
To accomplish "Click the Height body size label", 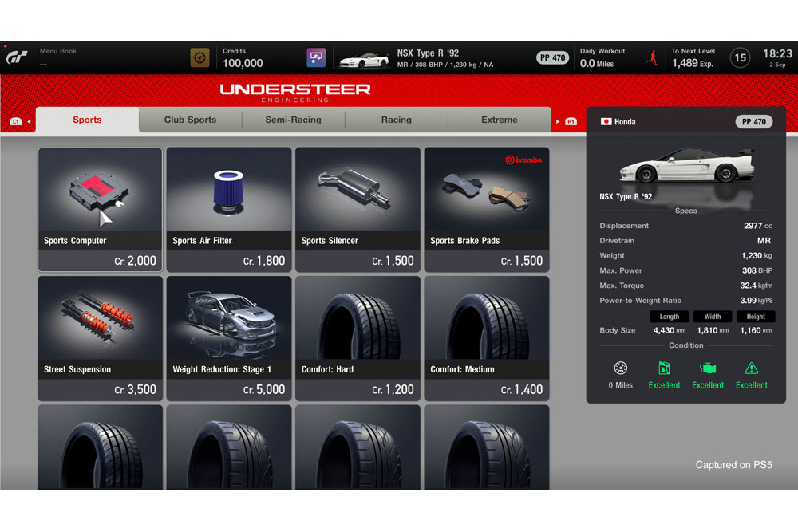I will pyautogui.click(x=756, y=317).
